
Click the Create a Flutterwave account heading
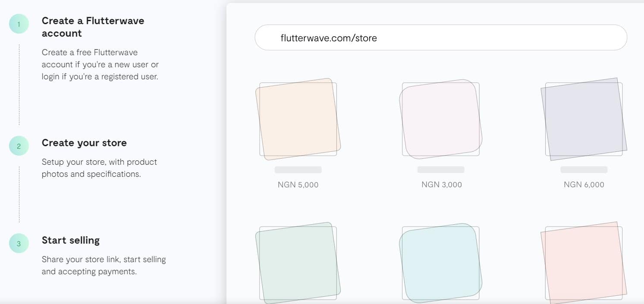coord(93,27)
